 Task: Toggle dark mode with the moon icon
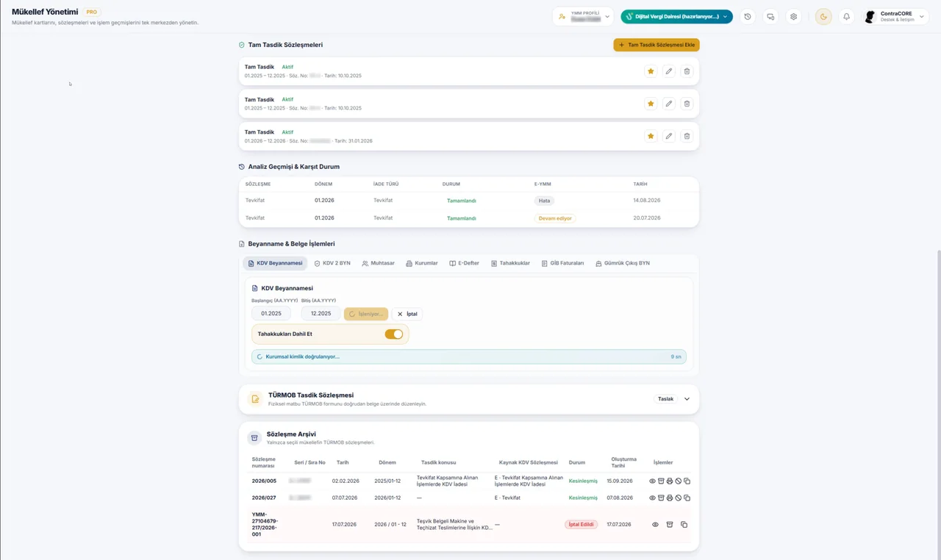click(823, 17)
